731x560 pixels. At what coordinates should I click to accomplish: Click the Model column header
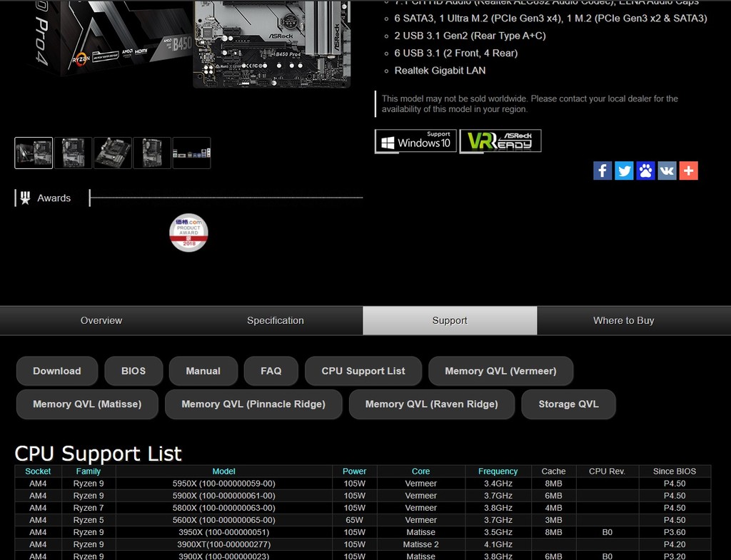click(x=223, y=472)
